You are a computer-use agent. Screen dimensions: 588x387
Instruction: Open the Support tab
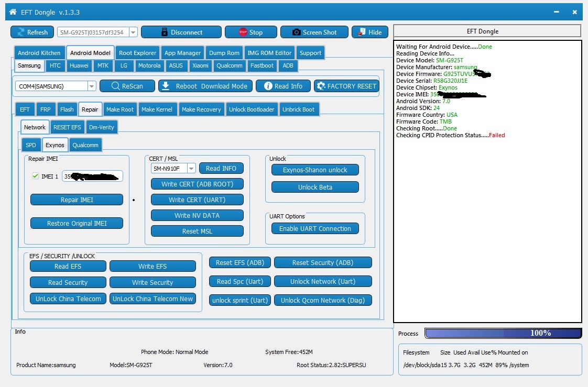coord(310,53)
